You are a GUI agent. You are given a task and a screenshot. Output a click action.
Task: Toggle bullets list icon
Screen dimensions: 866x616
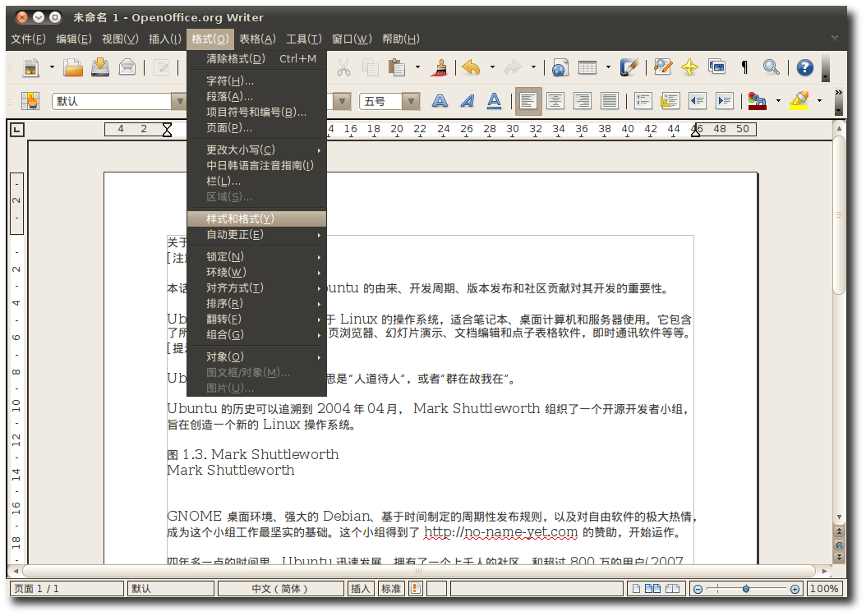pyautogui.click(x=670, y=101)
